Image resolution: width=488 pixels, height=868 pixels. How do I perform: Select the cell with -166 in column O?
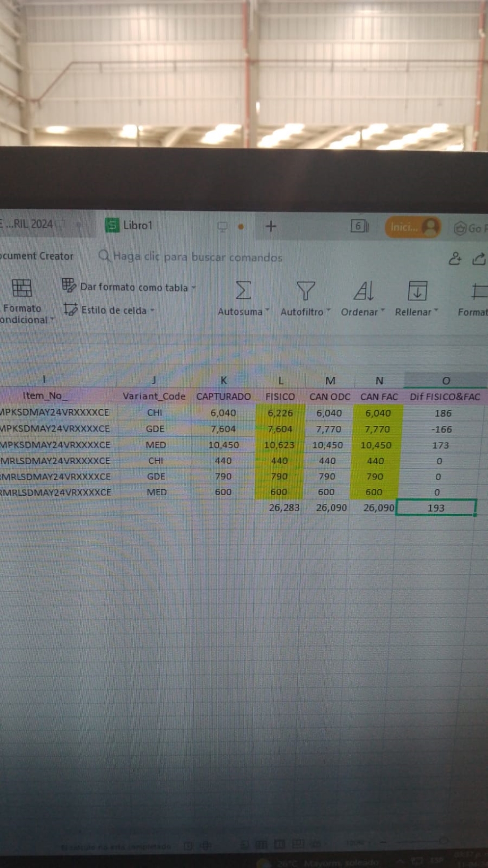[x=442, y=429]
